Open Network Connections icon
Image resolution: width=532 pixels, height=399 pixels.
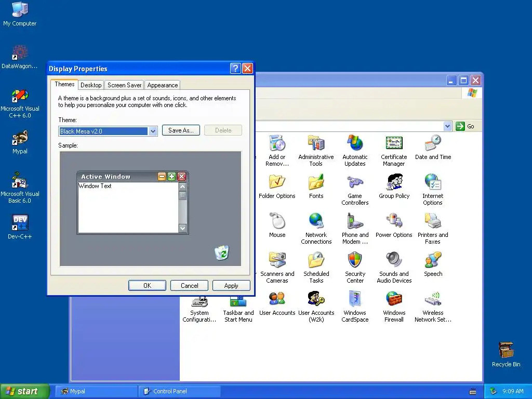click(316, 229)
